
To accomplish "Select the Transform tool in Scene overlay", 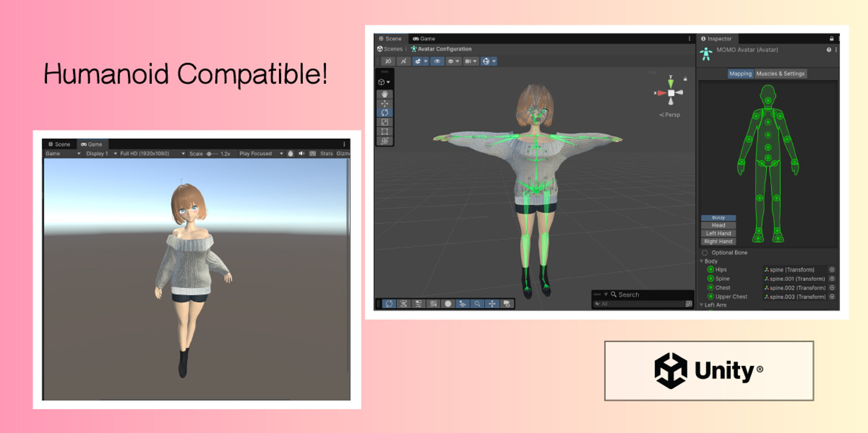I will tap(385, 140).
